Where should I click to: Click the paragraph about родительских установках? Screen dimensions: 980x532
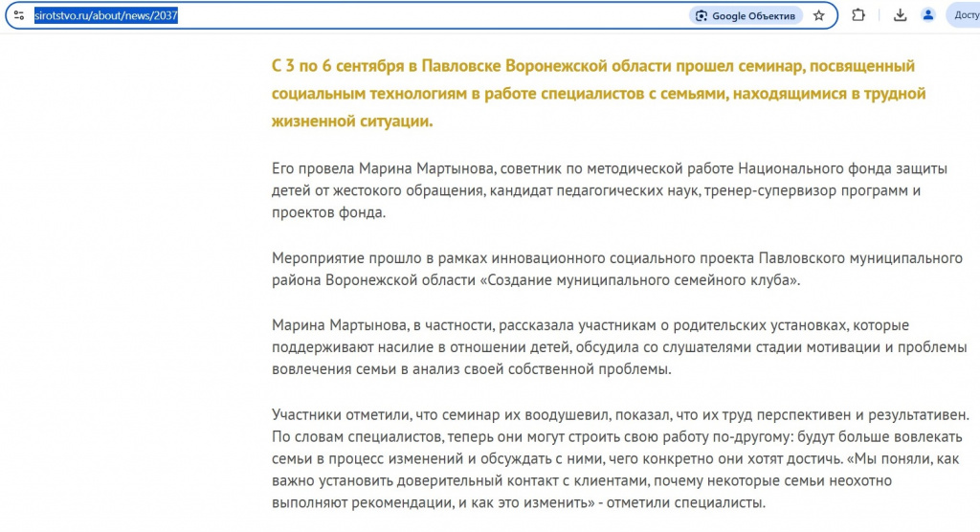click(x=619, y=347)
